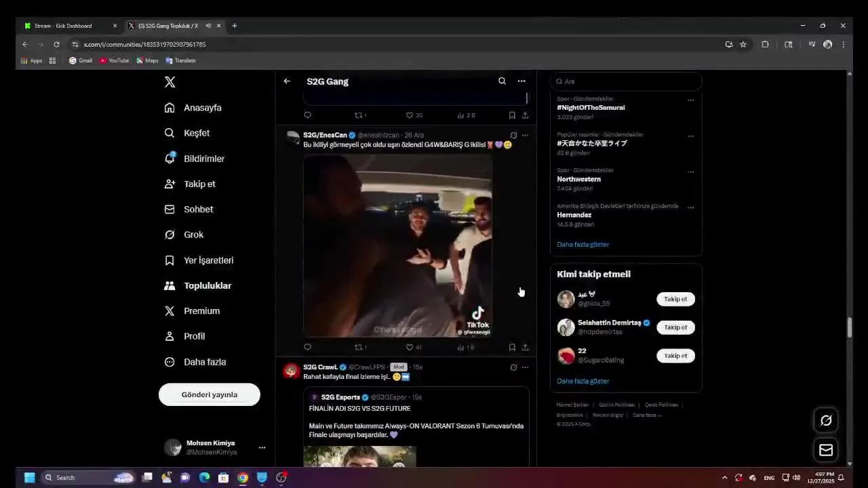
Task: Open Keşfet page
Action: (x=187, y=133)
